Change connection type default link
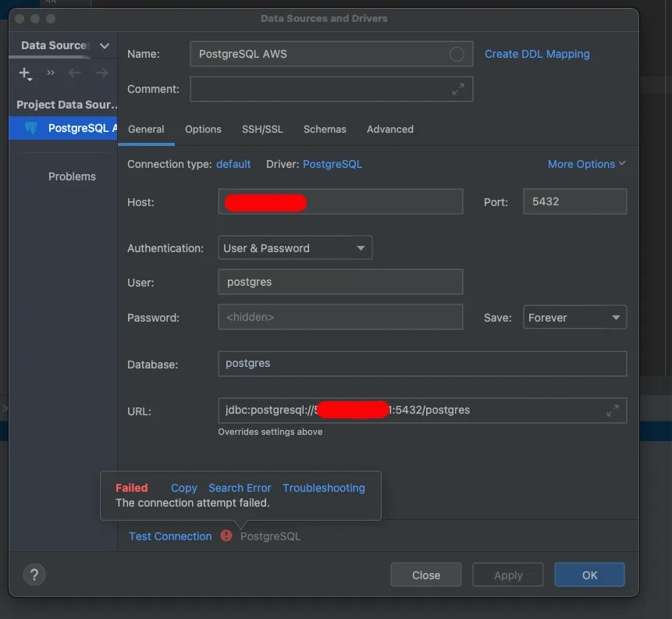This screenshot has width=672, height=619. (233, 164)
